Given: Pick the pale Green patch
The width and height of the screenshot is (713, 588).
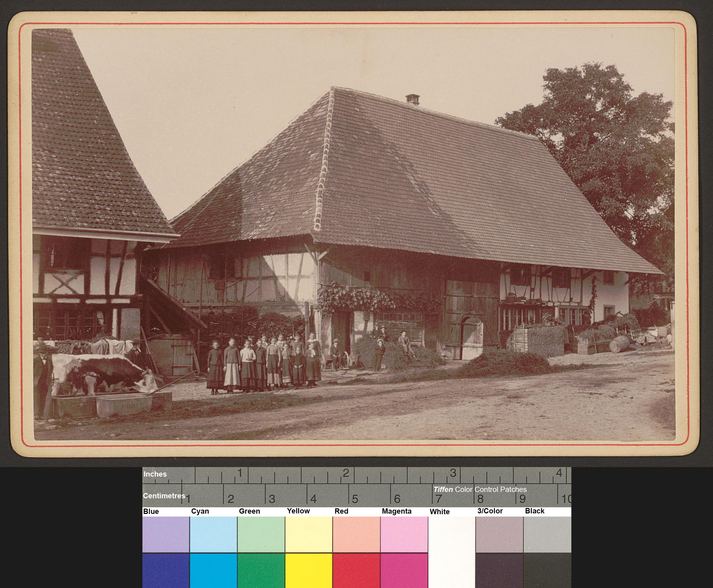Looking at the screenshot, I should (x=261, y=535).
